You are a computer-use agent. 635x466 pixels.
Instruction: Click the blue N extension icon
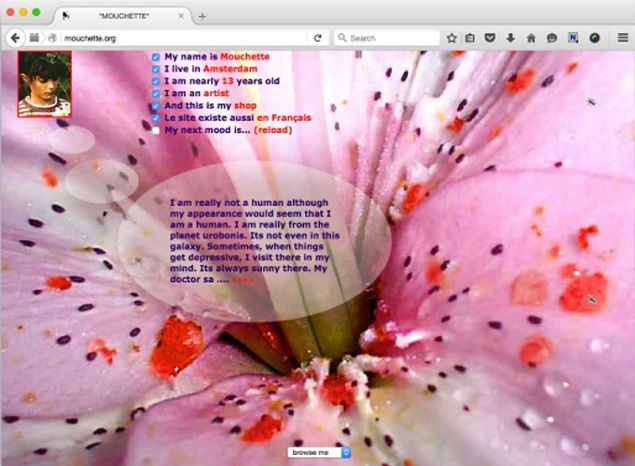click(573, 38)
